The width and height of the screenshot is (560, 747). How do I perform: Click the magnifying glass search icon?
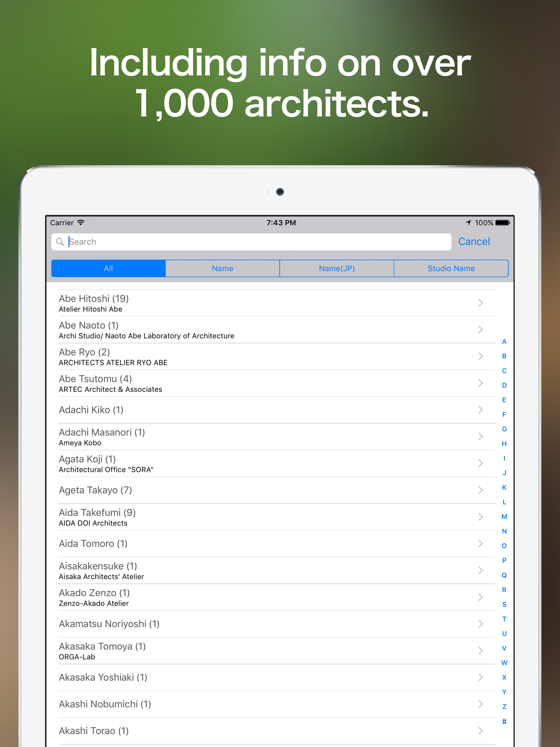click(60, 242)
